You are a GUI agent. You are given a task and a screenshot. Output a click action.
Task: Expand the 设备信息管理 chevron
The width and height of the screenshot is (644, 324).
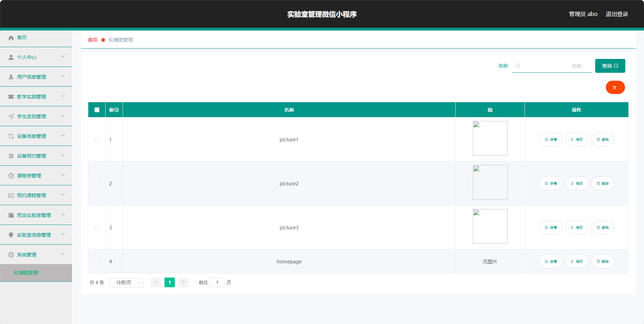63,135
